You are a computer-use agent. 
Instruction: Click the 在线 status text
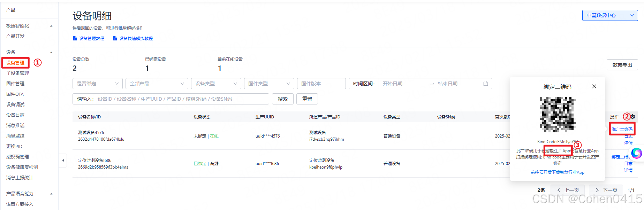pos(214,136)
